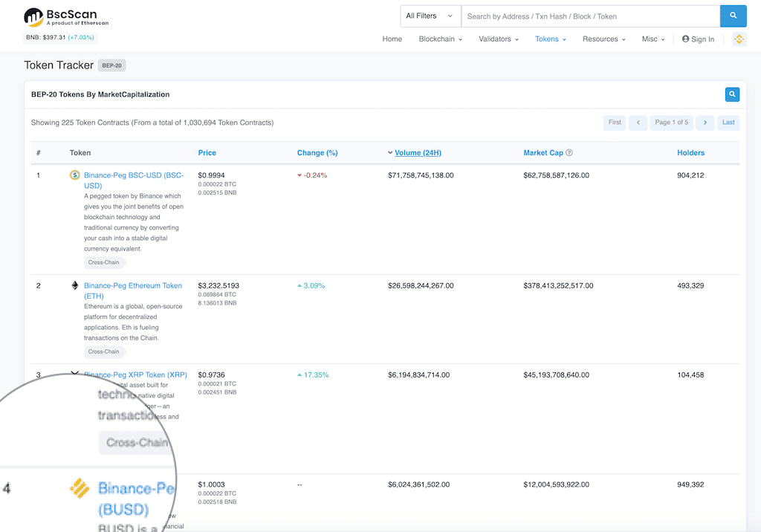This screenshot has width=761, height=532.
Task: Select market cap $45,193,708,640.00
Action: [556, 374]
